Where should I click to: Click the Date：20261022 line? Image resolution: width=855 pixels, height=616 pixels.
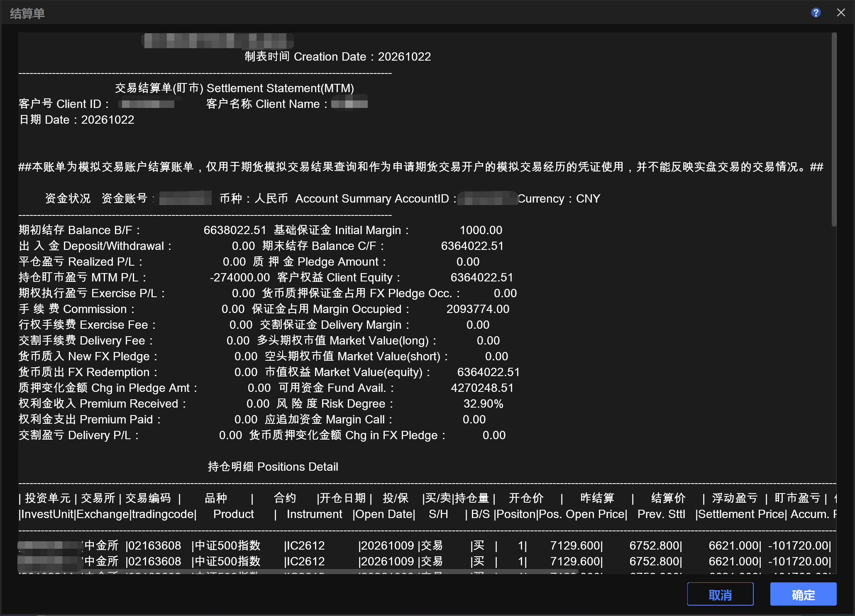coord(77,120)
